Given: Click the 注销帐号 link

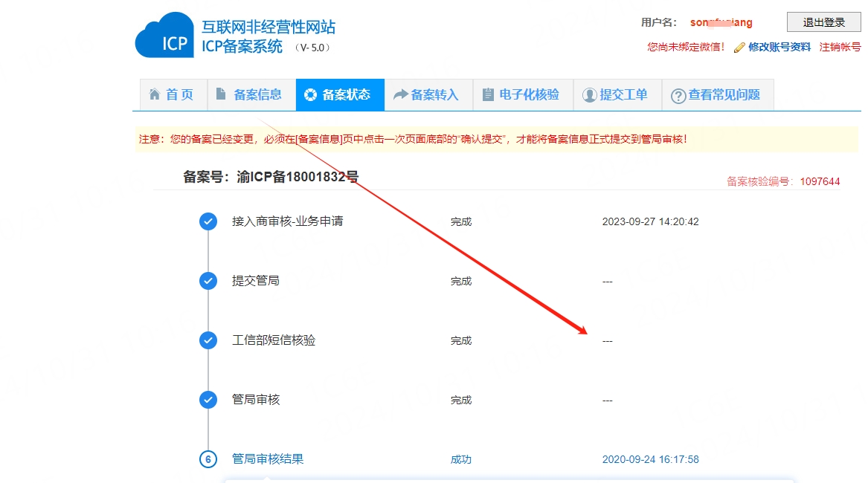Looking at the screenshot, I should 840,47.
